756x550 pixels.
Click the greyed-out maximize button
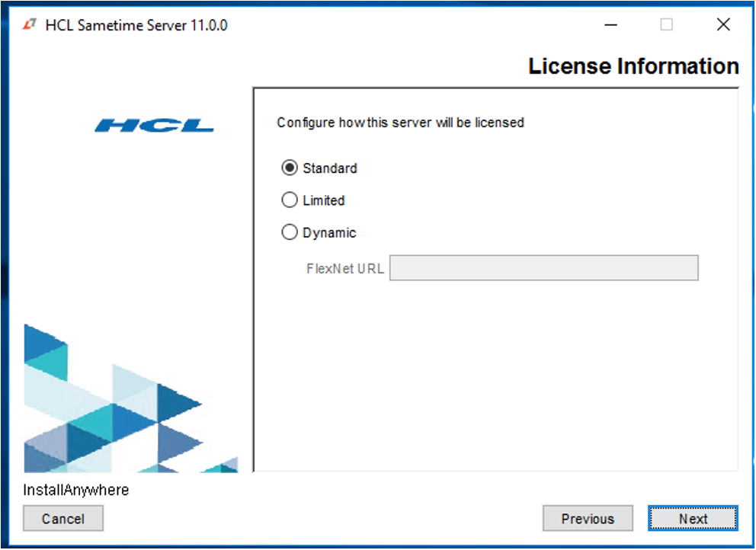tap(667, 25)
